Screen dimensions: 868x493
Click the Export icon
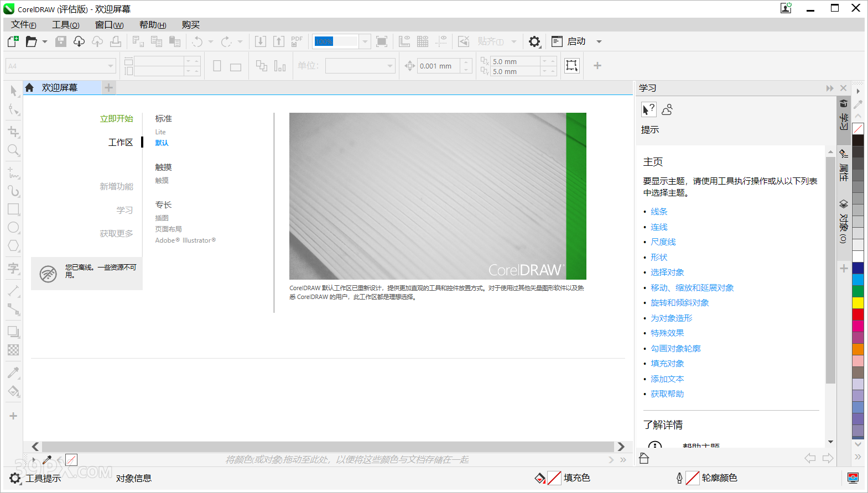[x=279, y=41]
